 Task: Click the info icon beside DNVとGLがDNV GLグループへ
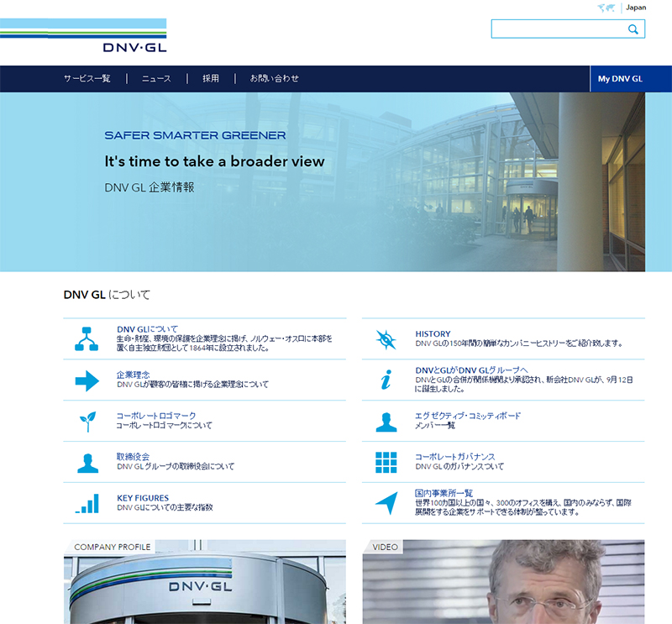[386, 380]
